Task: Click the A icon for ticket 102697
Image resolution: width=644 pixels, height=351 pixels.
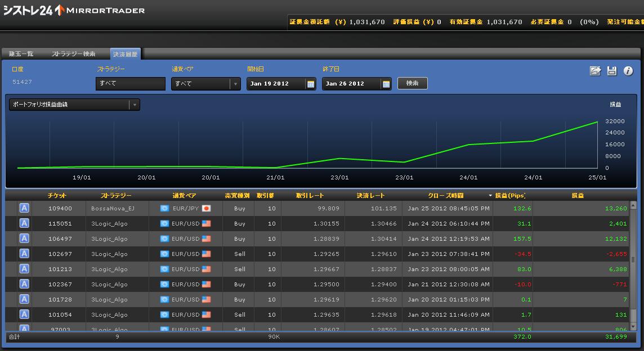Action: pos(24,254)
